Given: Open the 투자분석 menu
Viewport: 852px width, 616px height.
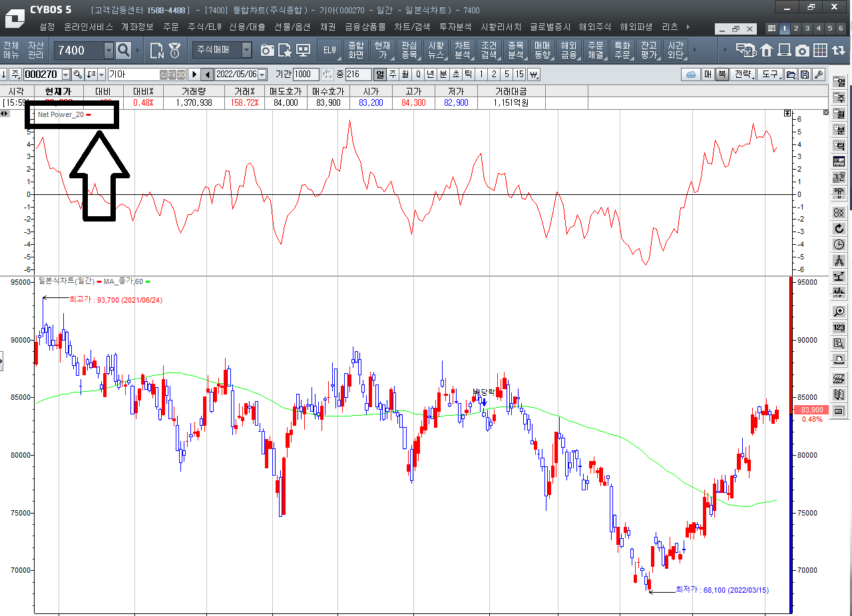Looking at the screenshot, I should pyautogui.click(x=455, y=27).
